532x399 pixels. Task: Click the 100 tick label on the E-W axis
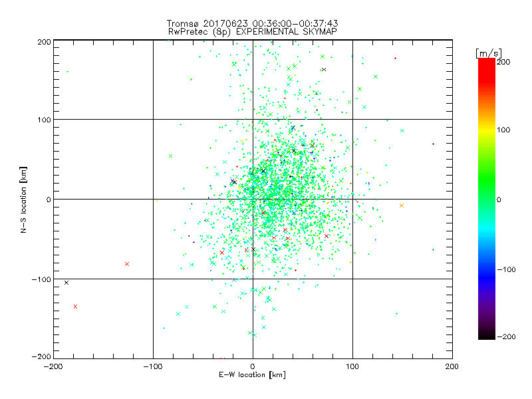(x=352, y=366)
